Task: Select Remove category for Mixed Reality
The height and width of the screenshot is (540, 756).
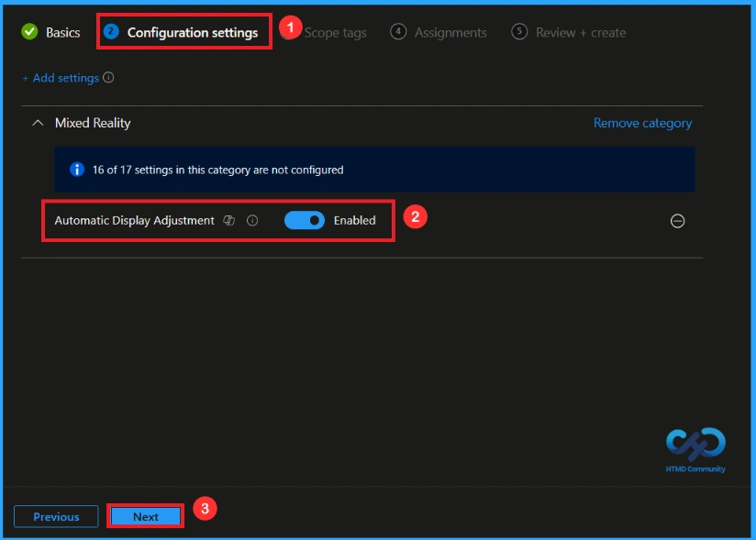Action: [x=642, y=123]
